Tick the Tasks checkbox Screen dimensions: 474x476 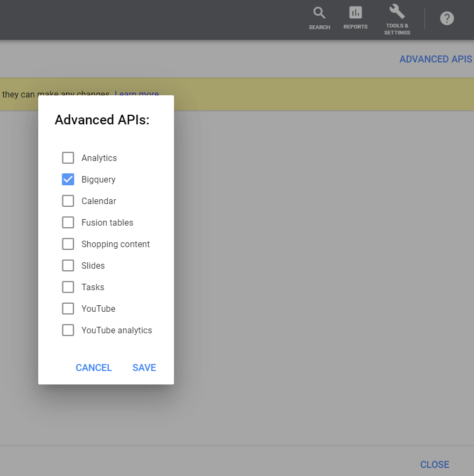[x=68, y=287]
